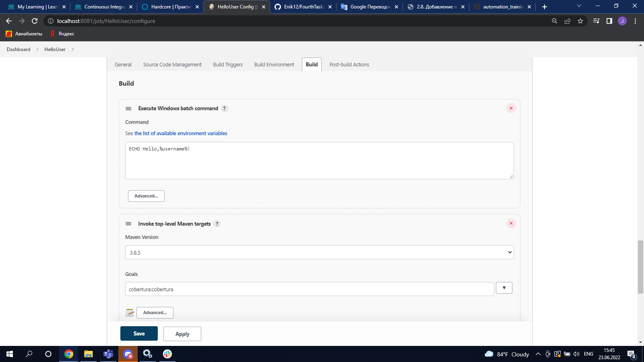Click the browser forward arrow
This screenshot has width=644, height=362.
22,21
